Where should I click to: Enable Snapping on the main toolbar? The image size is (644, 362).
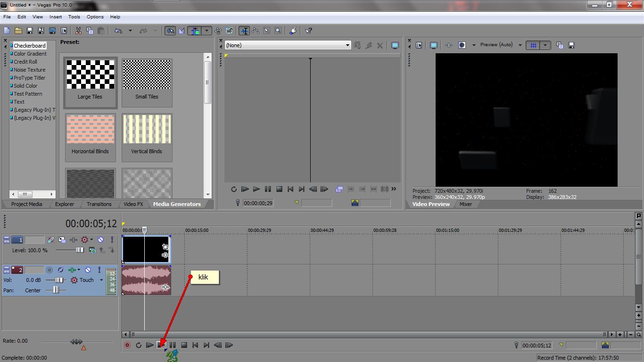coord(194,30)
